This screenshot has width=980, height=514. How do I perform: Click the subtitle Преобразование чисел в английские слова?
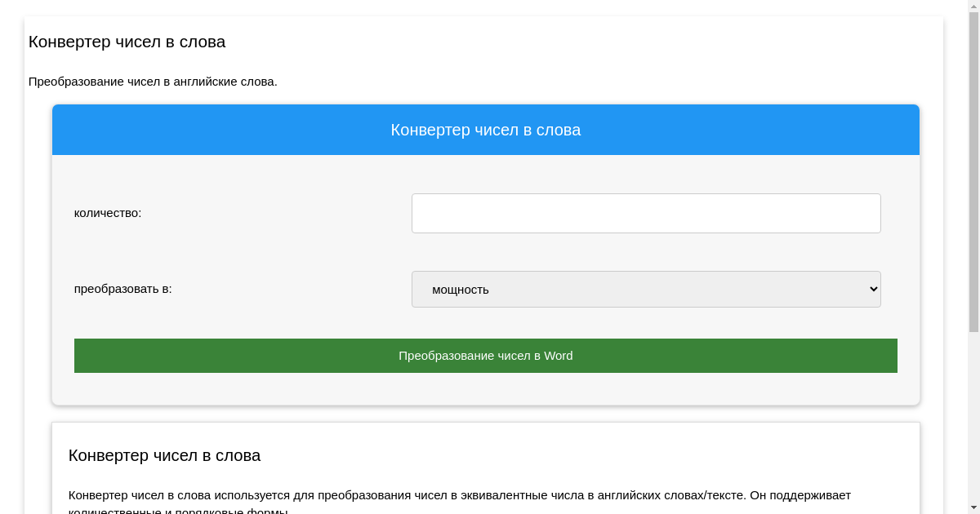point(153,82)
